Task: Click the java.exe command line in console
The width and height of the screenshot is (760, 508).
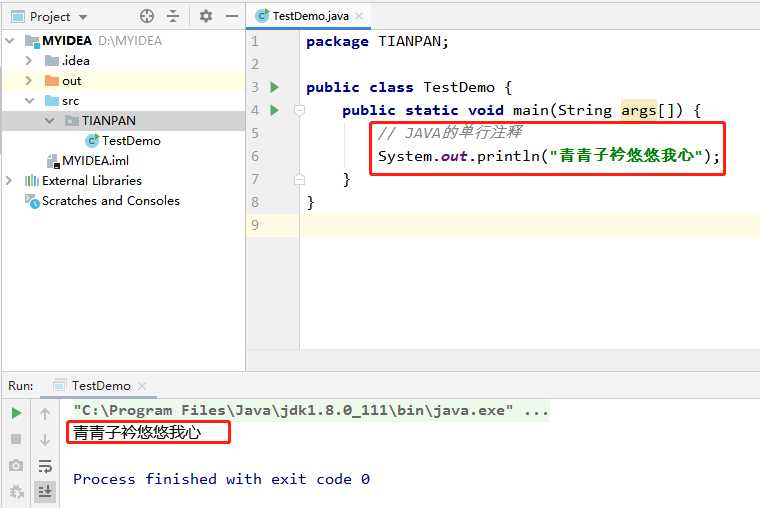Action: 311,411
